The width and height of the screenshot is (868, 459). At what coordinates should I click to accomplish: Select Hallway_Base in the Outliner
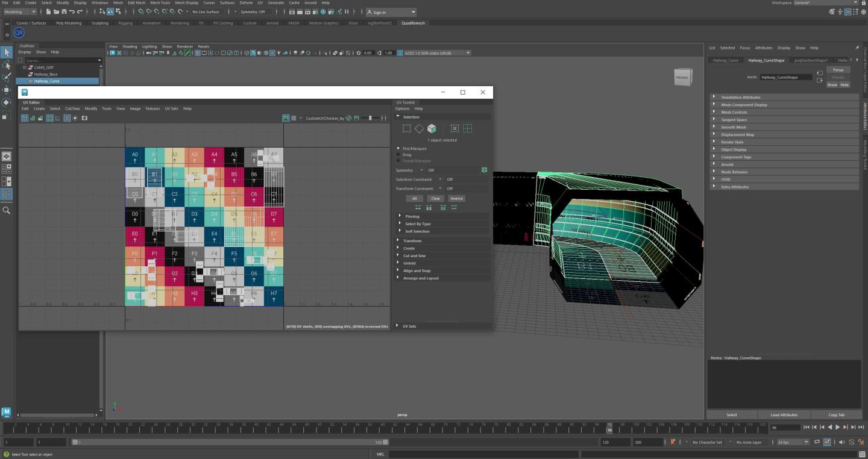point(46,74)
